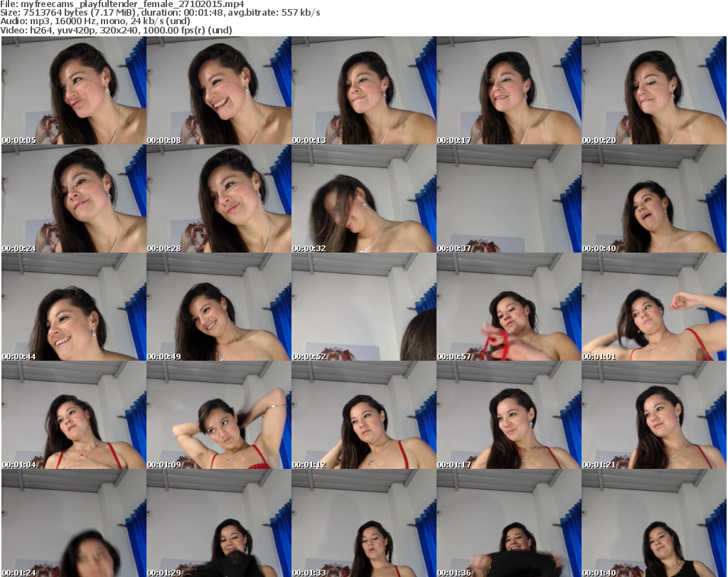Select the thumbnail frame at 00:00:32

point(363,198)
